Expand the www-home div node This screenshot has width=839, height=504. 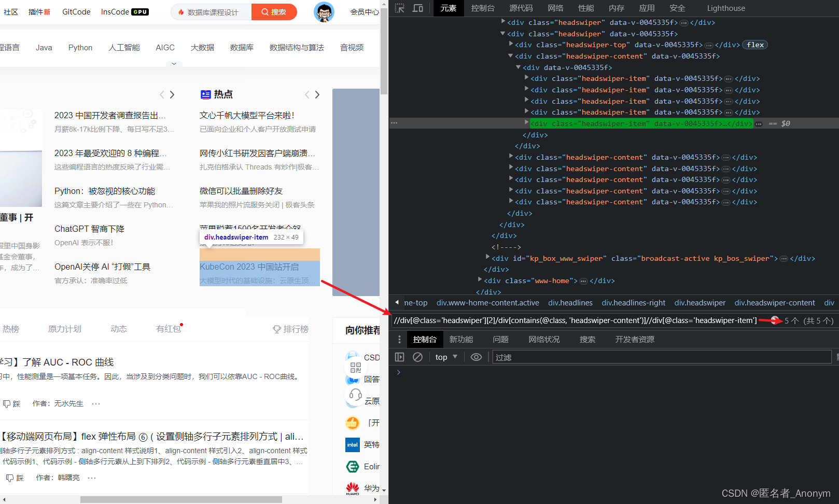click(480, 280)
